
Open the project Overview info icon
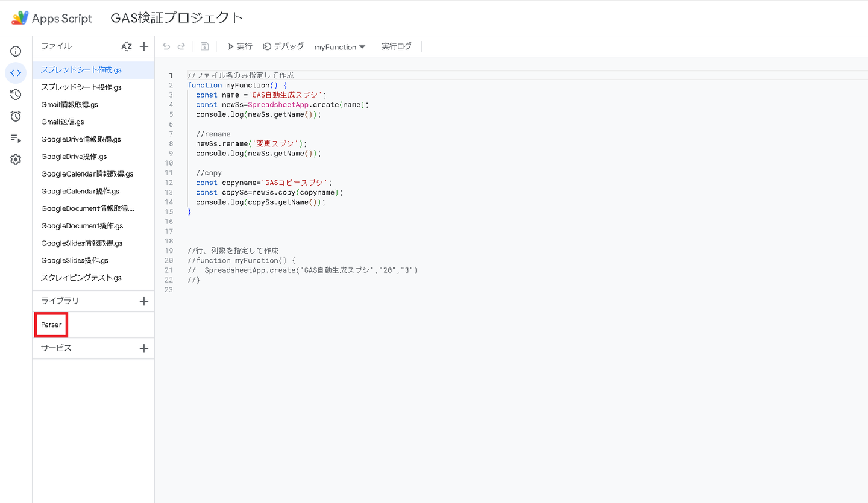coord(16,51)
